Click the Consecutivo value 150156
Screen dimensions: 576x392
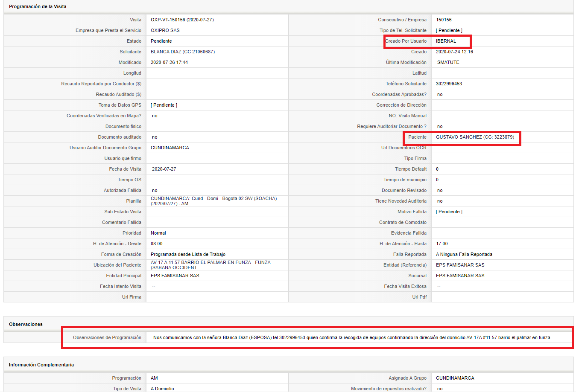[444, 20]
